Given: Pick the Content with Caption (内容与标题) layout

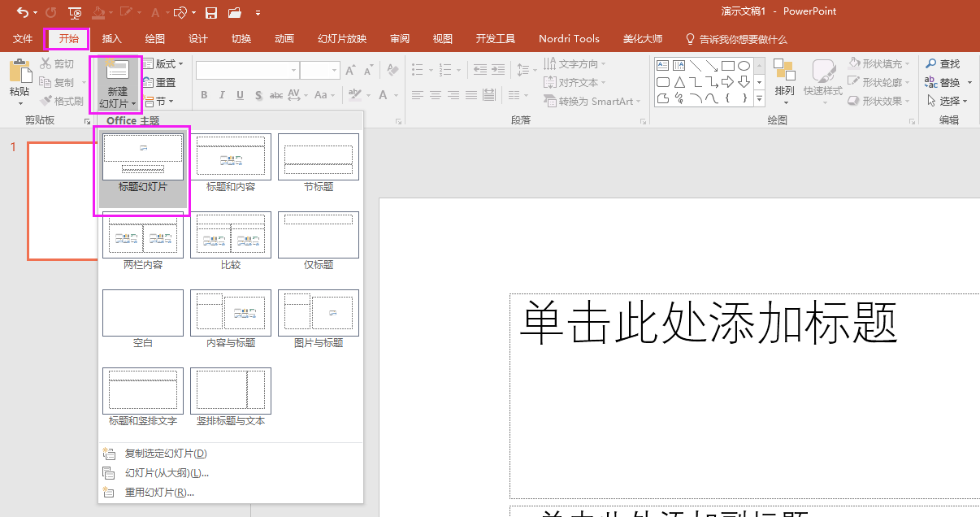Looking at the screenshot, I should [231, 319].
